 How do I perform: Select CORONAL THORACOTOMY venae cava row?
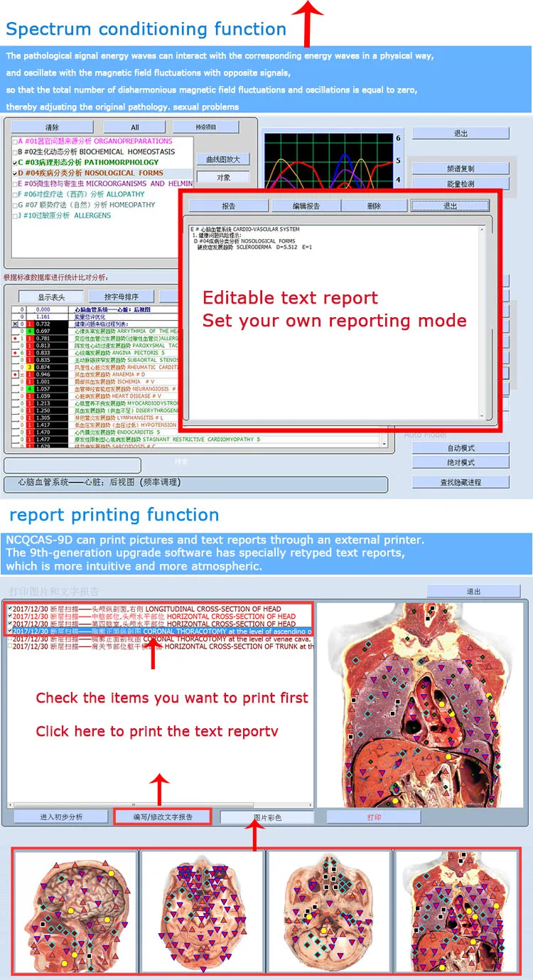pos(160,639)
